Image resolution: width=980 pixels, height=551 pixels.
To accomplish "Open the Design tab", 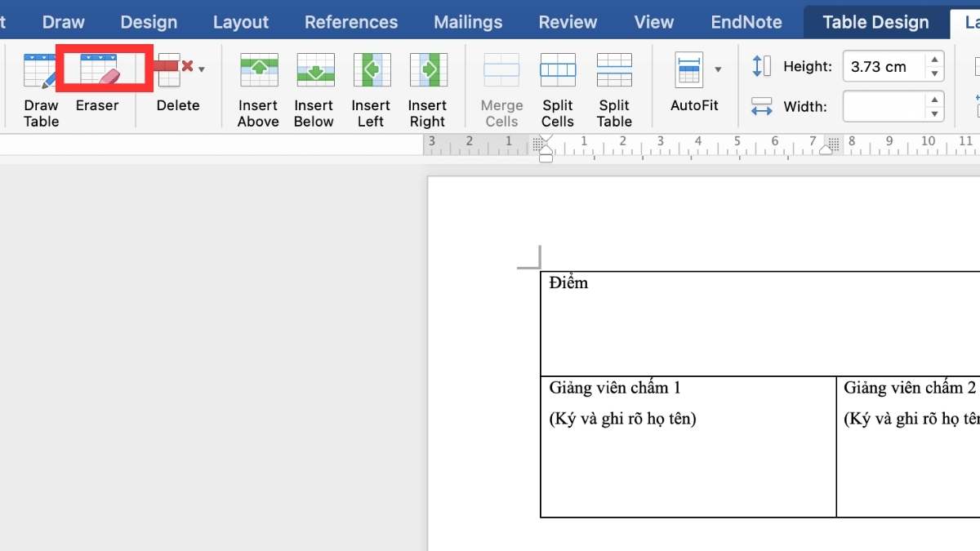I will pos(149,22).
